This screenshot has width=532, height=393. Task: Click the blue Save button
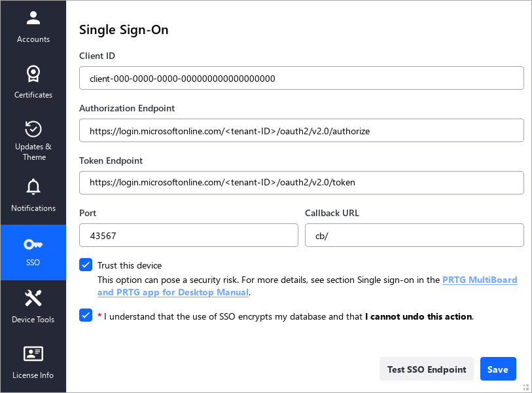point(498,369)
